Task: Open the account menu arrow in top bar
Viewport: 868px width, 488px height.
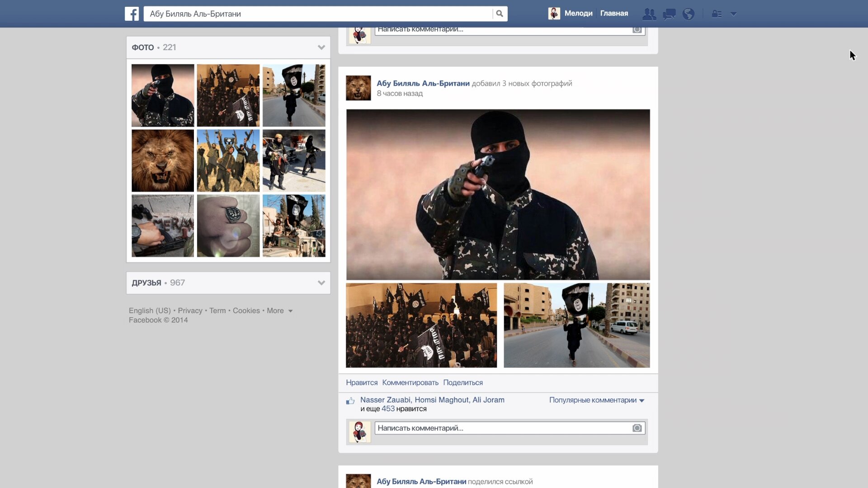Action: [734, 14]
